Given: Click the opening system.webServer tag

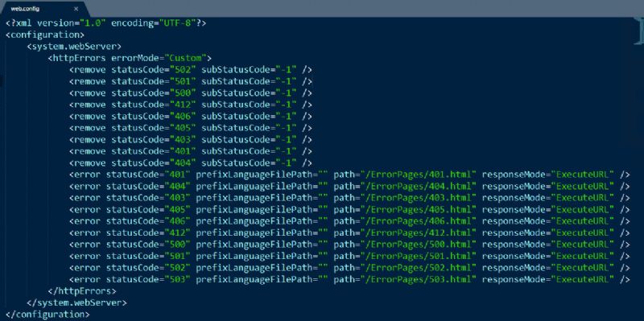Looking at the screenshot, I should pyautogui.click(x=74, y=47).
